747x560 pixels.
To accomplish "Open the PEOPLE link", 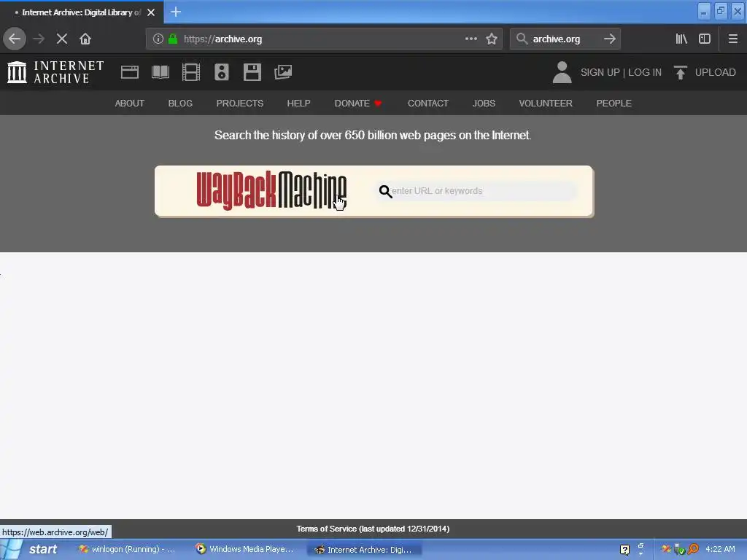I will [x=614, y=104].
